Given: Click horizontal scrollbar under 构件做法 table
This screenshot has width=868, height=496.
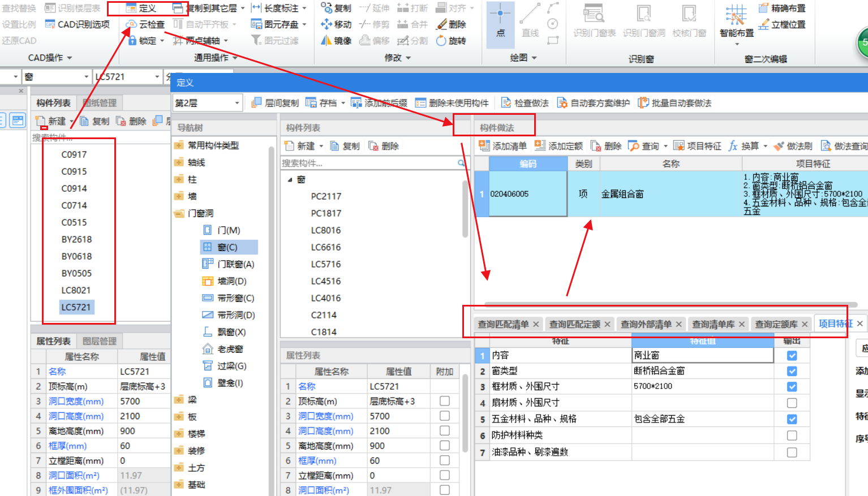Looking at the screenshot, I should point(671,304).
